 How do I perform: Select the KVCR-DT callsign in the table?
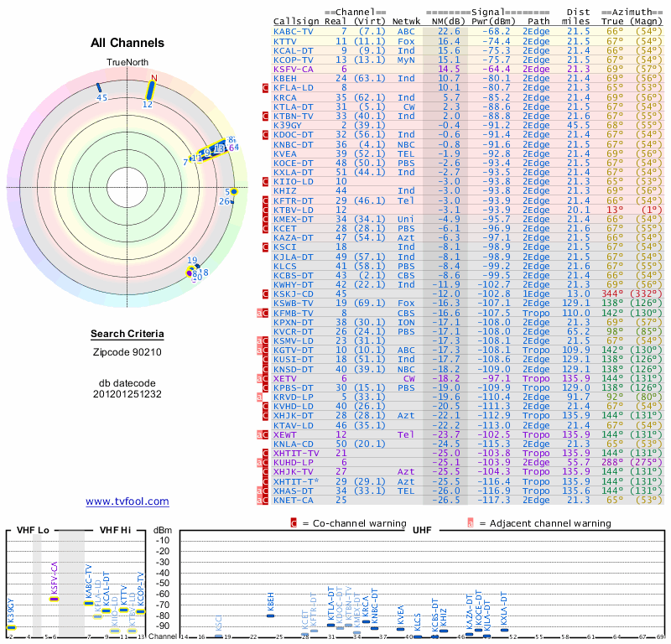293,331
